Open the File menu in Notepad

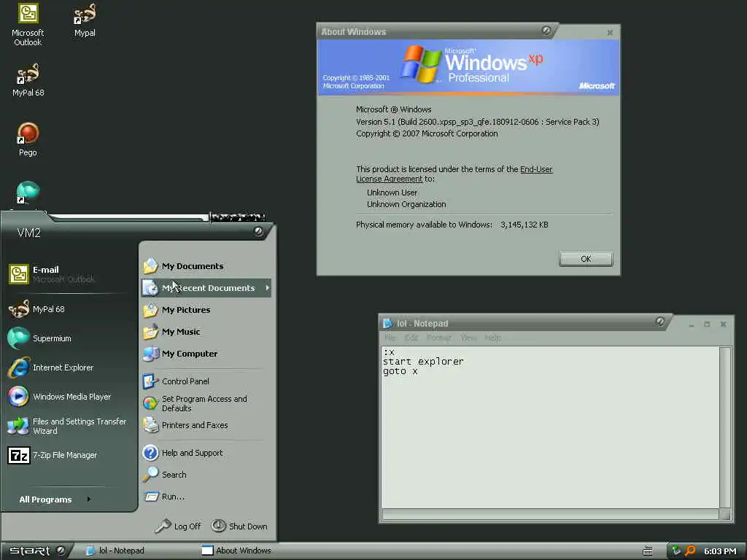tap(390, 338)
